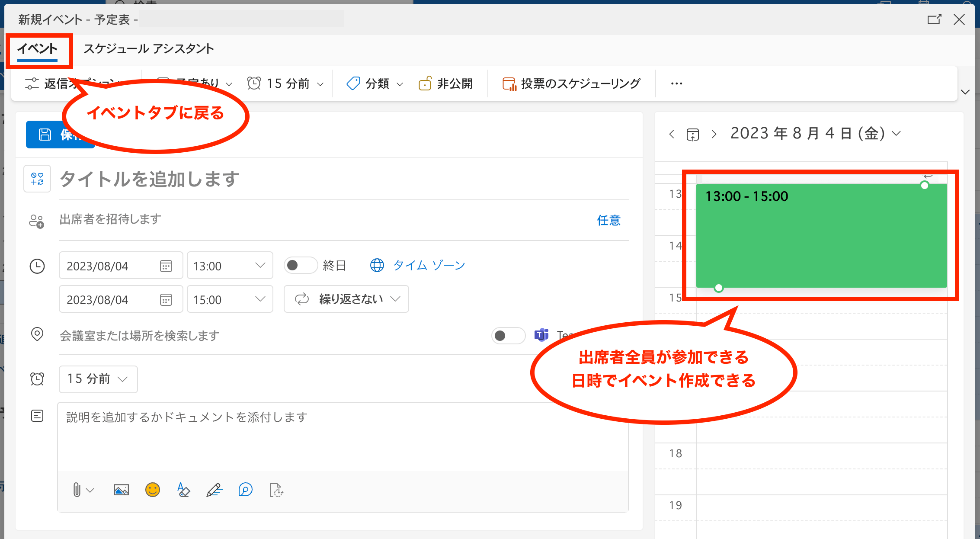Screen dimensions: 980x539
Task: Switch to スケジュール アシスタント tab
Action: click(x=148, y=49)
